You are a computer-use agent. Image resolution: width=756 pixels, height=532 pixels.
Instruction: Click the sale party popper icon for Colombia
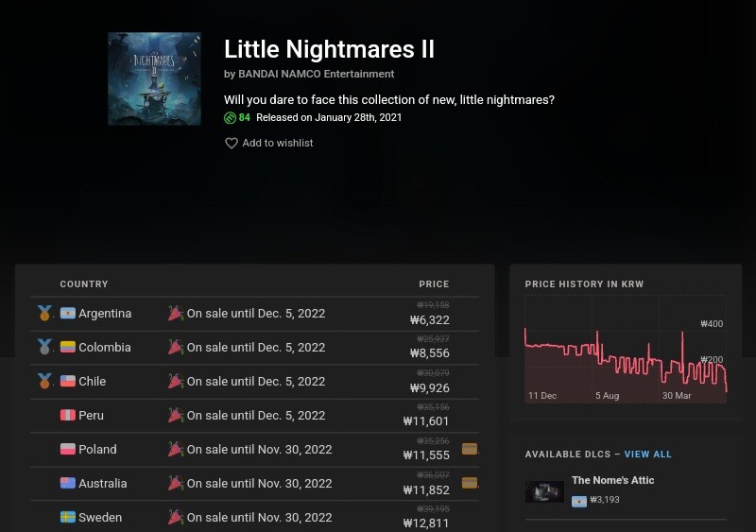pos(175,348)
